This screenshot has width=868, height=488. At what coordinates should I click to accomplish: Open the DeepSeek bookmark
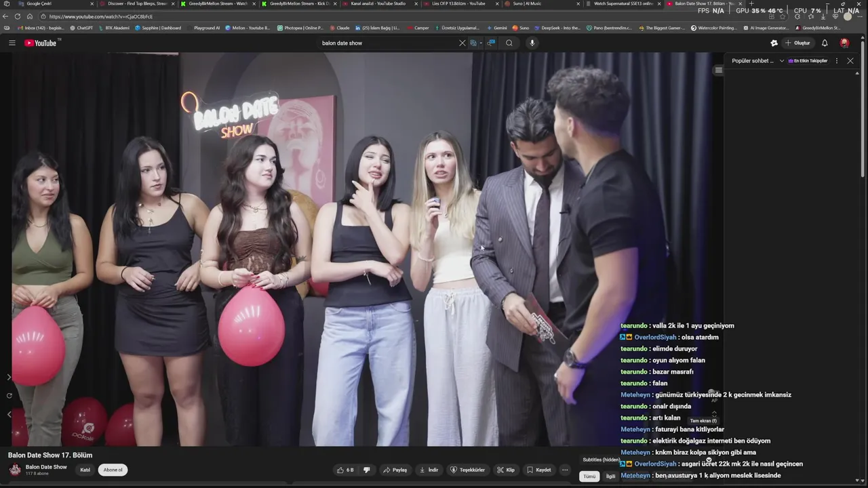[557, 28]
